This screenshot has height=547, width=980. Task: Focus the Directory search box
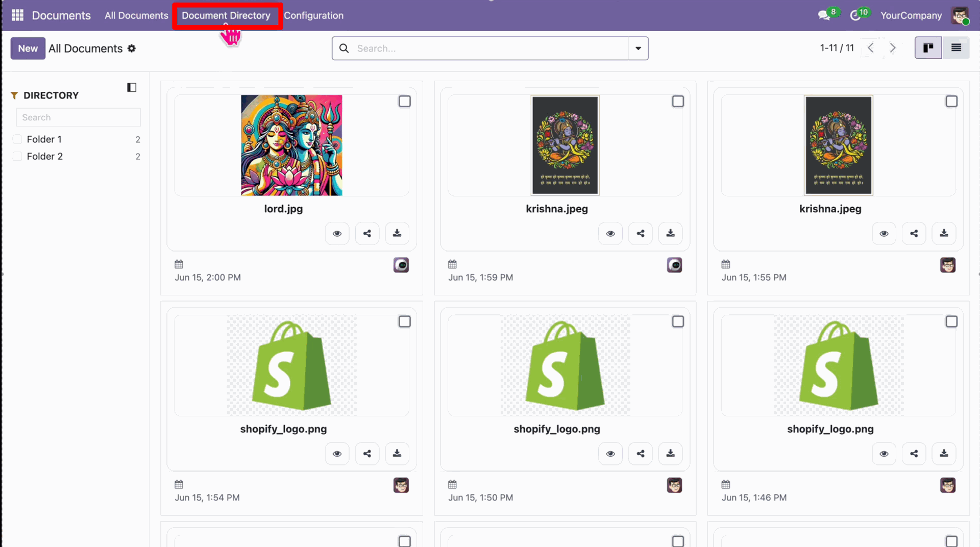(78, 117)
